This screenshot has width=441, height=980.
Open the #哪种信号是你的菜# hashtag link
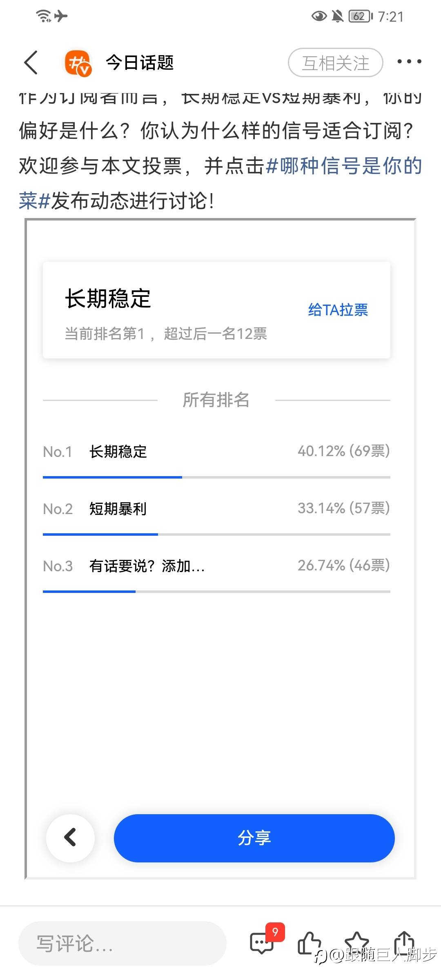coord(220,183)
